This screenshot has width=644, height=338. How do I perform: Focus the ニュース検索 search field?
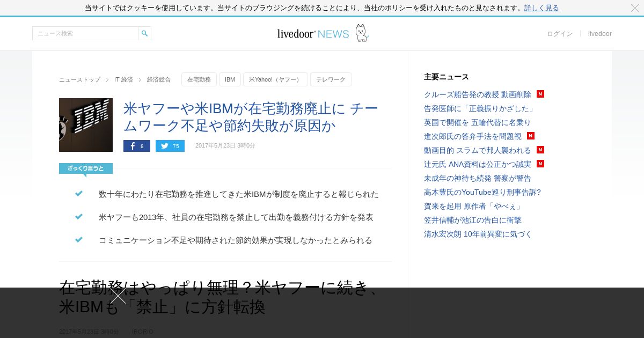pos(85,33)
